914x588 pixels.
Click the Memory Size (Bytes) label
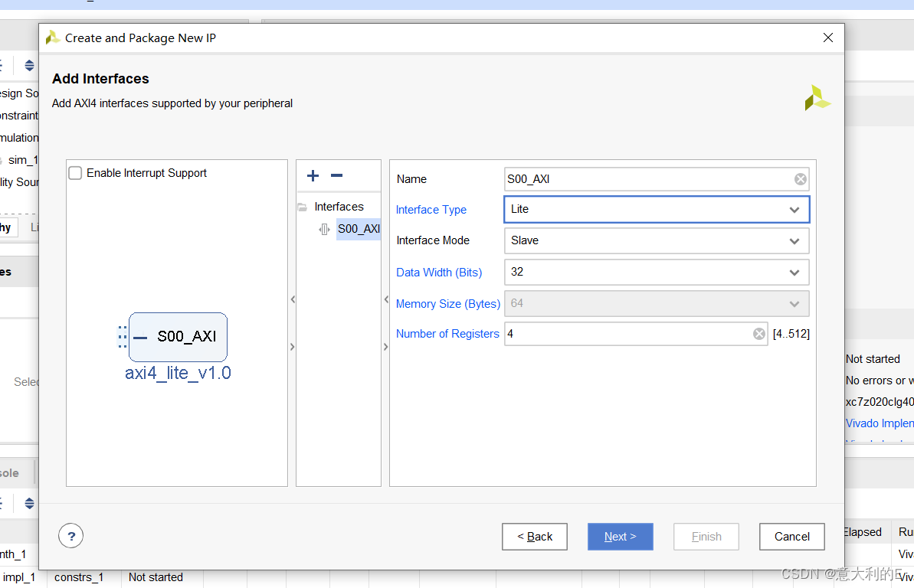pyautogui.click(x=447, y=304)
